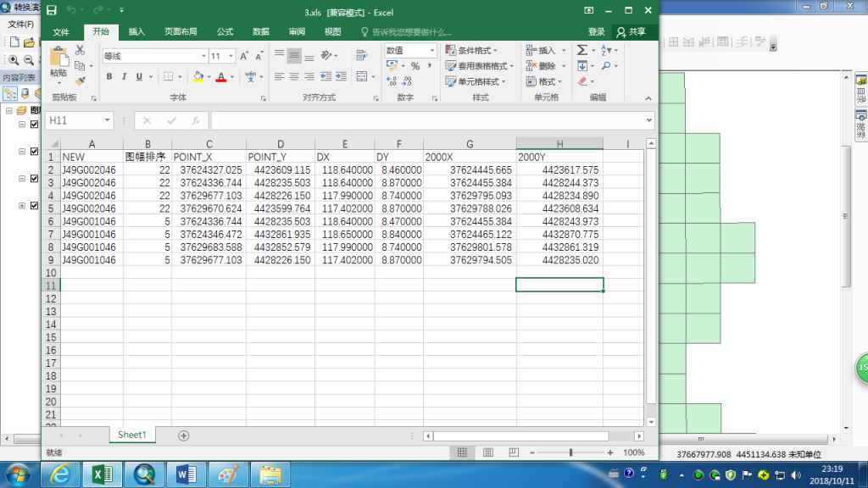This screenshot has width=868, height=488.
Task: Switch to the 数据 ribbon tab
Action: point(261,32)
